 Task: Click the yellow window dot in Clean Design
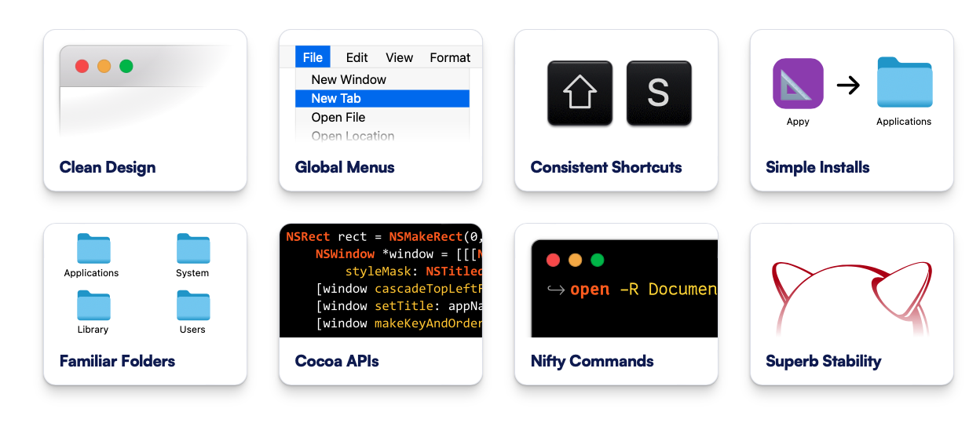(x=104, y=66)
